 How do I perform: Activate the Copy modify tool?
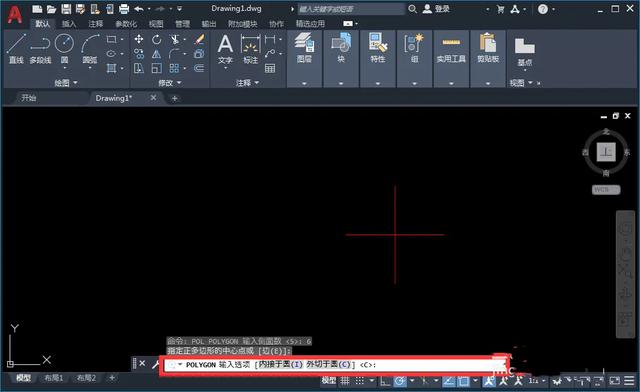click(x=139, y=53)
